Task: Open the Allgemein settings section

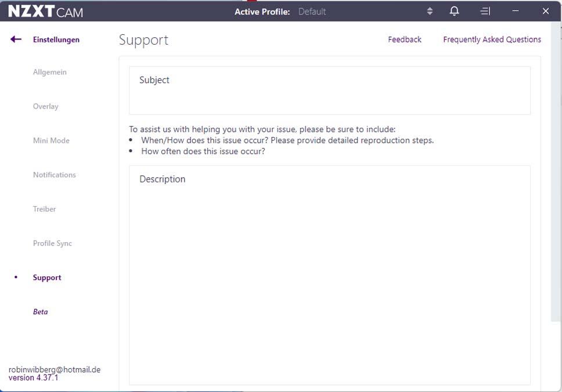Action: coord(50,72)
